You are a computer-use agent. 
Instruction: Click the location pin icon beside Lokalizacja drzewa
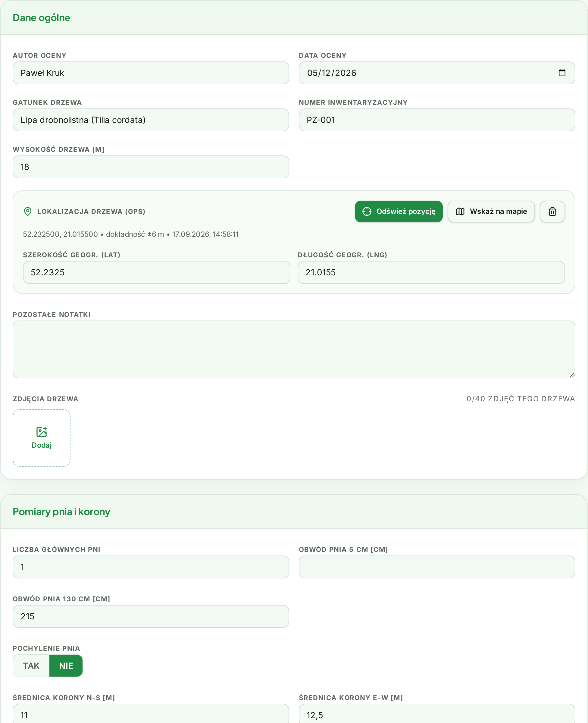click(x=28, y=211)
